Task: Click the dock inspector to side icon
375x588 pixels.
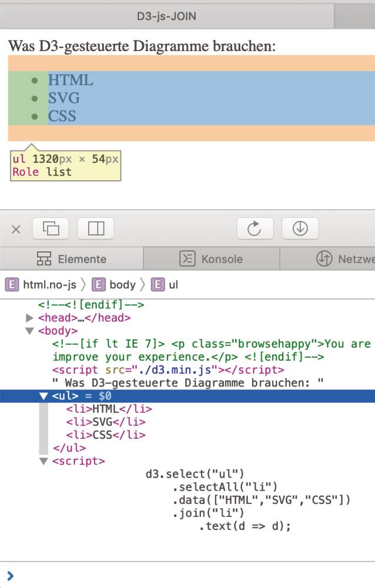Action: 96,229
